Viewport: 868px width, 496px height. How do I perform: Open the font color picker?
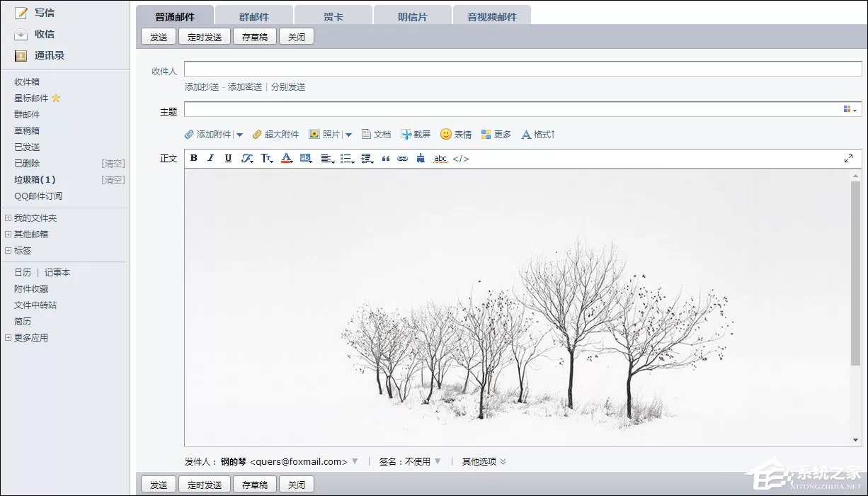coord(286,159)
